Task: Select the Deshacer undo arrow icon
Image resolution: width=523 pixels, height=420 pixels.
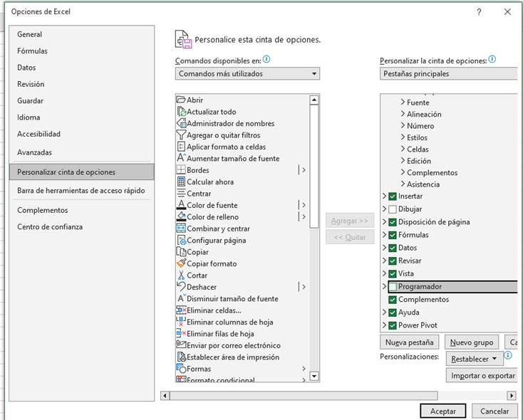Action: pyautogui.click(x=181, y=287)
